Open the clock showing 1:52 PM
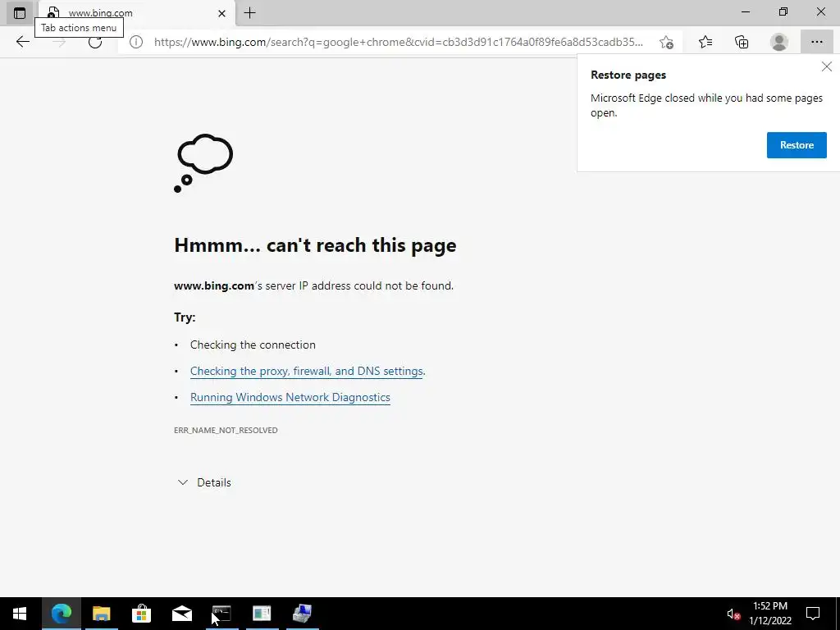840x630 pixels. tap(769, 614)
